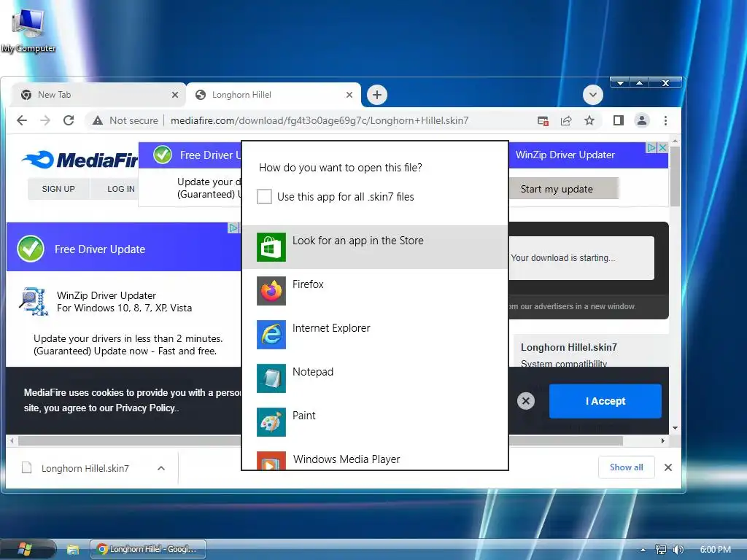Image resolution: width=747 pixels, height=560 pixels.
Task: Click the network icon in system tray
Action: 660,550
